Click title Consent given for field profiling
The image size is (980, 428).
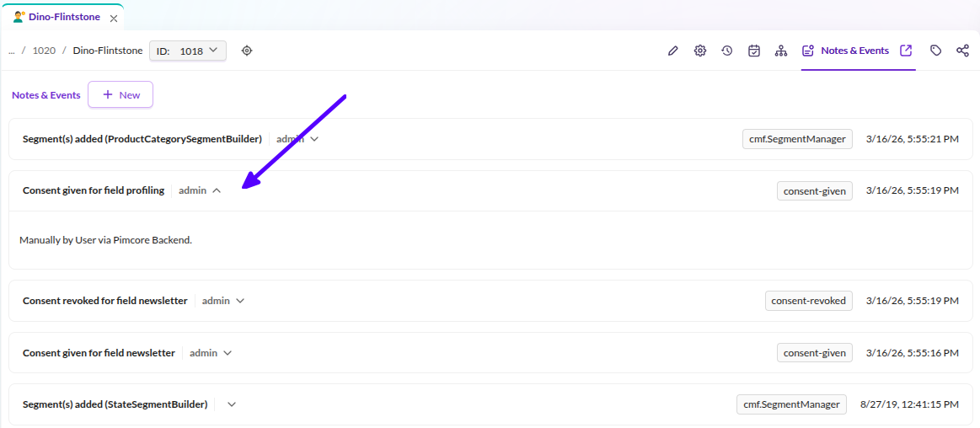[94, 190]
